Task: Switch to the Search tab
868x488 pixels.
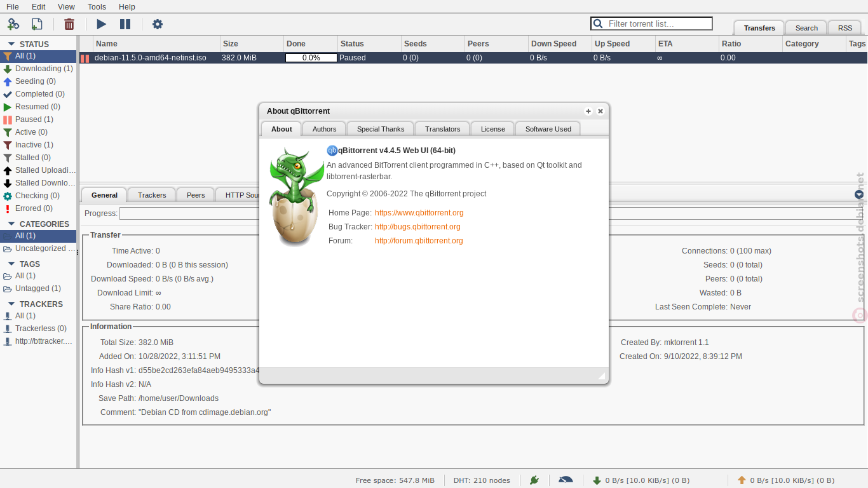Action: (806, 28)
